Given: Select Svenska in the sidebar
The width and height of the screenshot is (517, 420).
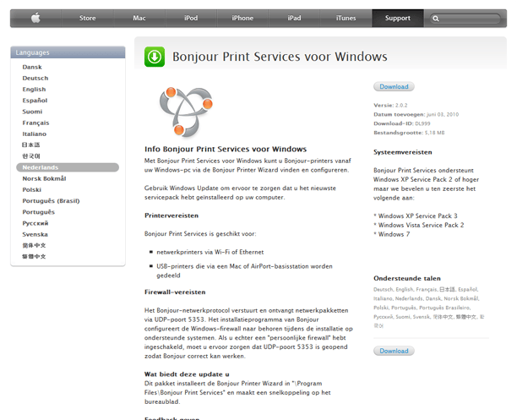Looking at the screenshot, I should tap(35, 234).
